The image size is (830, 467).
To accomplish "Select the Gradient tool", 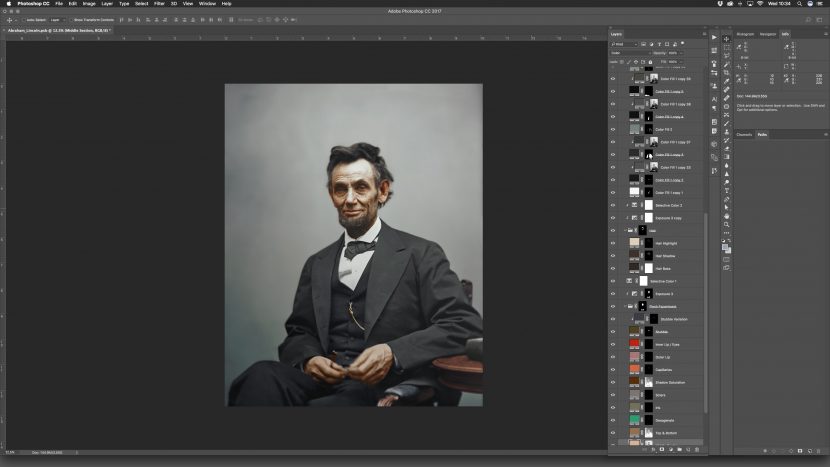I will point(726,157).
